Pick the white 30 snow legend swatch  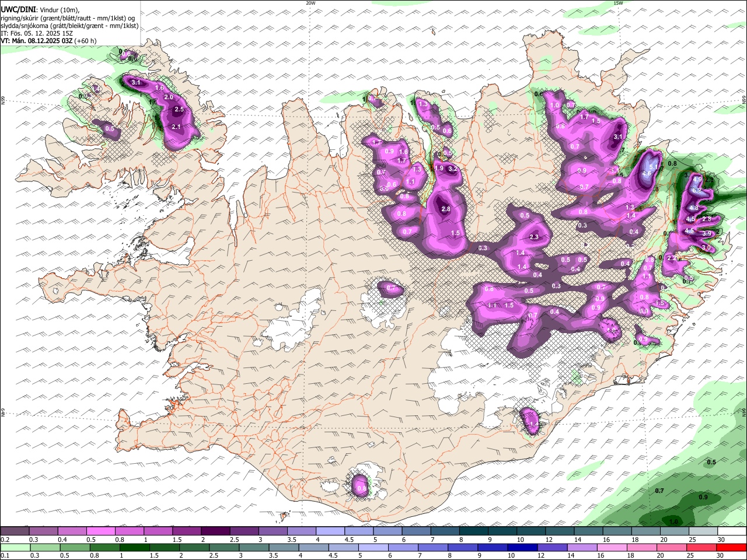click(732, 531)
